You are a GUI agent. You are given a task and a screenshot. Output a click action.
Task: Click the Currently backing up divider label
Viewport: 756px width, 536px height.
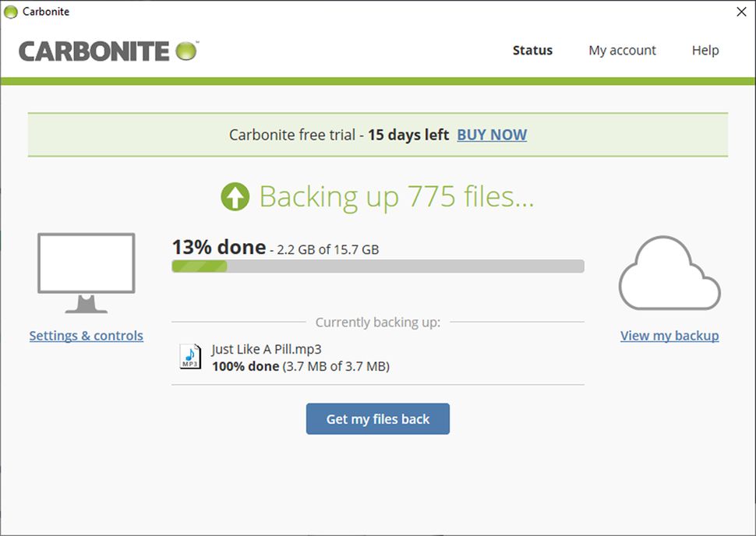click(377, 322)
